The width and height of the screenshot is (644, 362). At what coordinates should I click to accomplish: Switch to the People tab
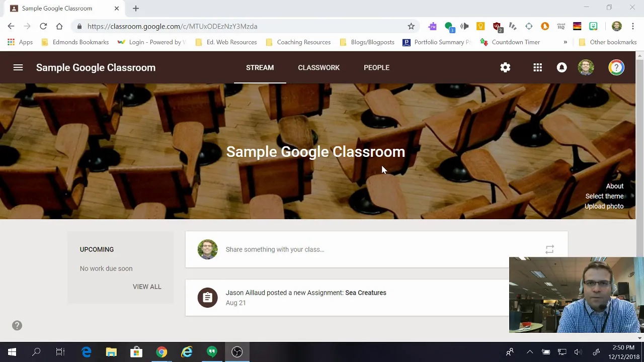click(376, 67)
